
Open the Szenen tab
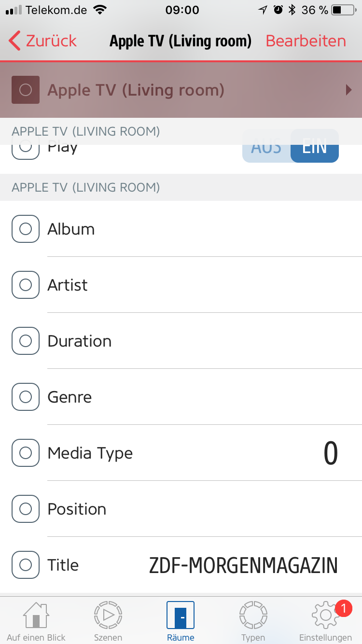(108, 621)
